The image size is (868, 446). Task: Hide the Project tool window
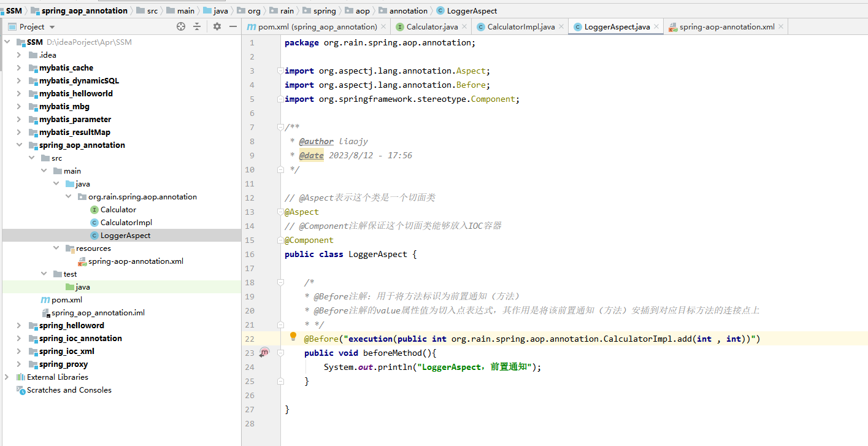(x=233, y=26)
